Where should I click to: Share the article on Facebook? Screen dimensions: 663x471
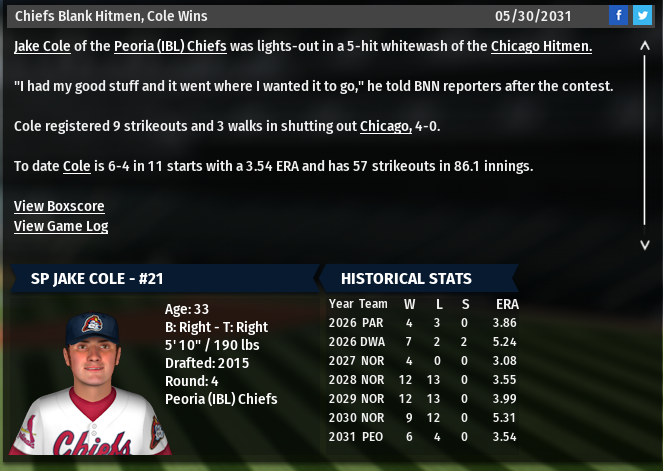[619, 15]
